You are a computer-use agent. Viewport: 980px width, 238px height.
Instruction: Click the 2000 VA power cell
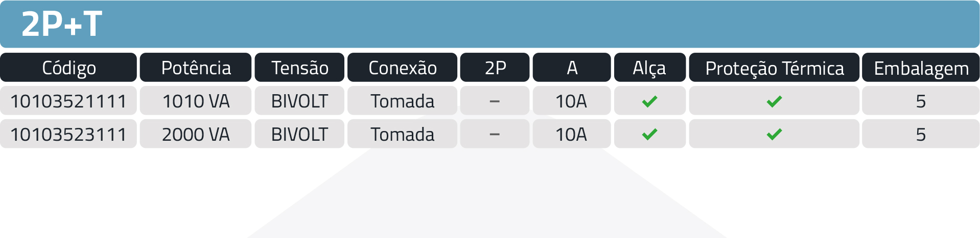coord(196,134)
